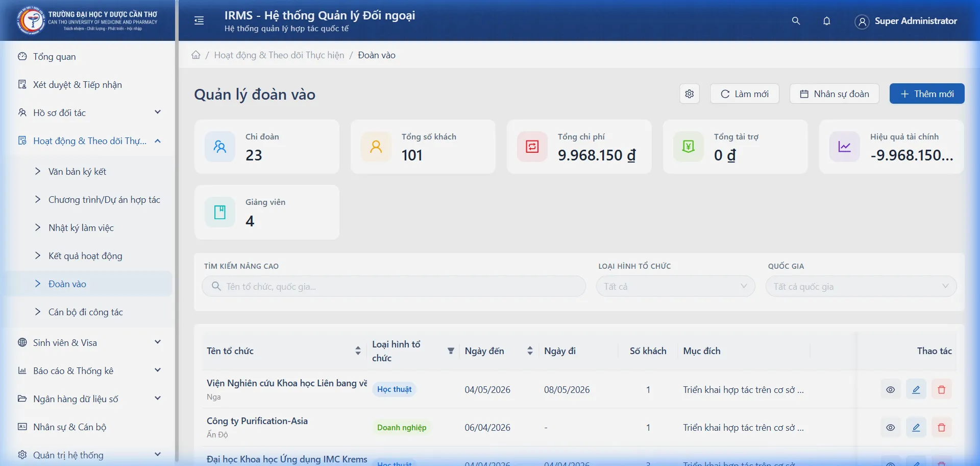Sort by Tên tổ chức column

point(358,351)
